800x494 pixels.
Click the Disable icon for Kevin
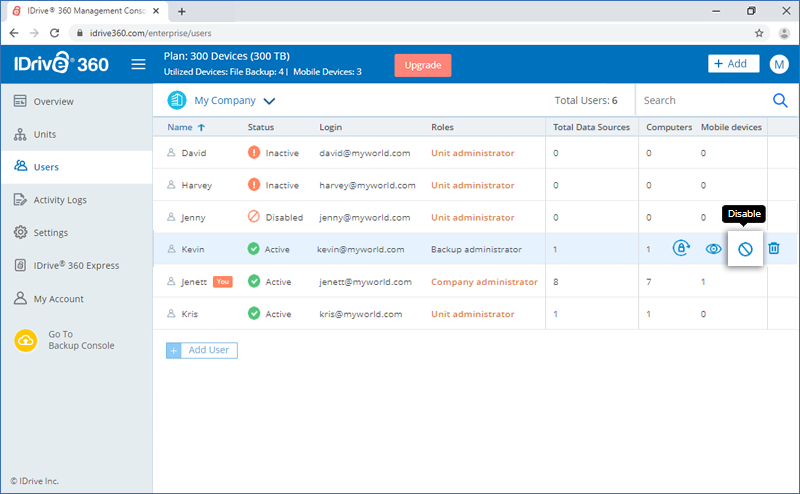point(745,249)
